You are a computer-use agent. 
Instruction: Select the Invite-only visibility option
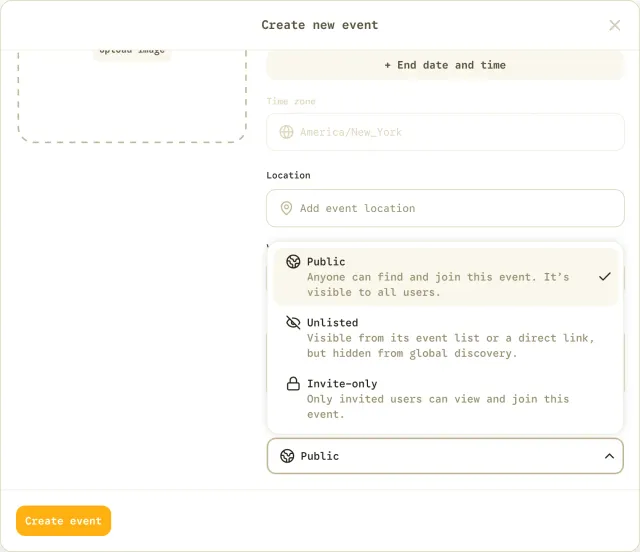click(445, 399)
